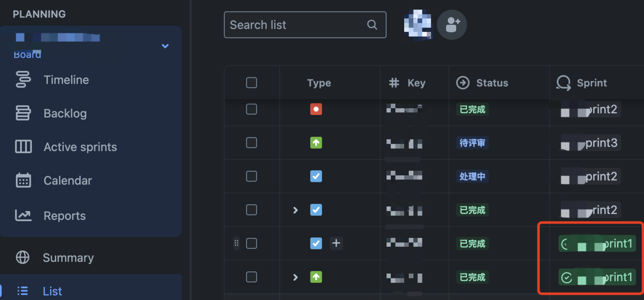
Task: Click the add people icon button
Action: tap(452, 25)
